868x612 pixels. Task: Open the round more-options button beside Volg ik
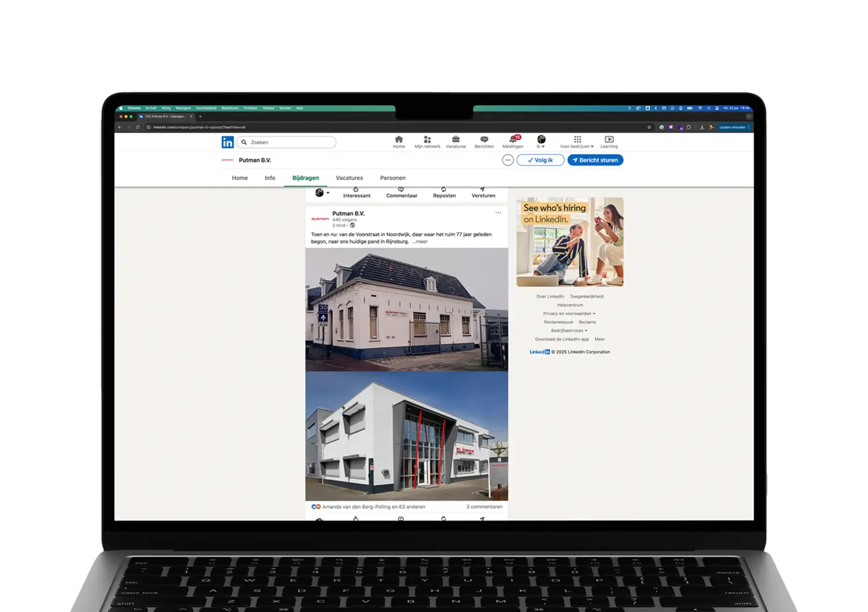508,160
